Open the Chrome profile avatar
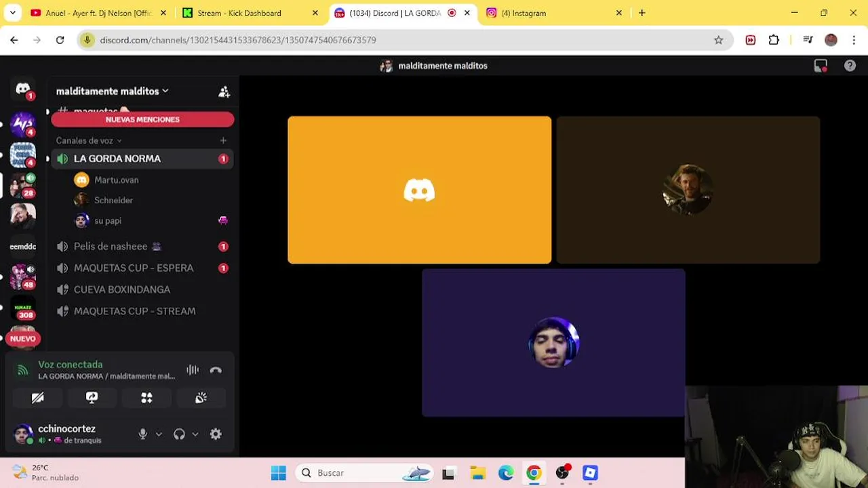Viewport: 868px width, 488px height. (831, 40)
